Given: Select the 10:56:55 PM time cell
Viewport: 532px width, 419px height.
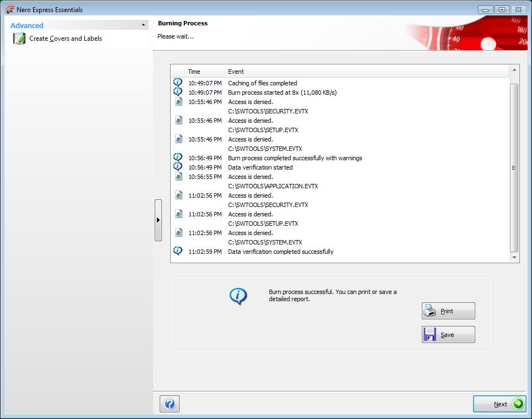Looking at the screenshot, I should (205, 177).
